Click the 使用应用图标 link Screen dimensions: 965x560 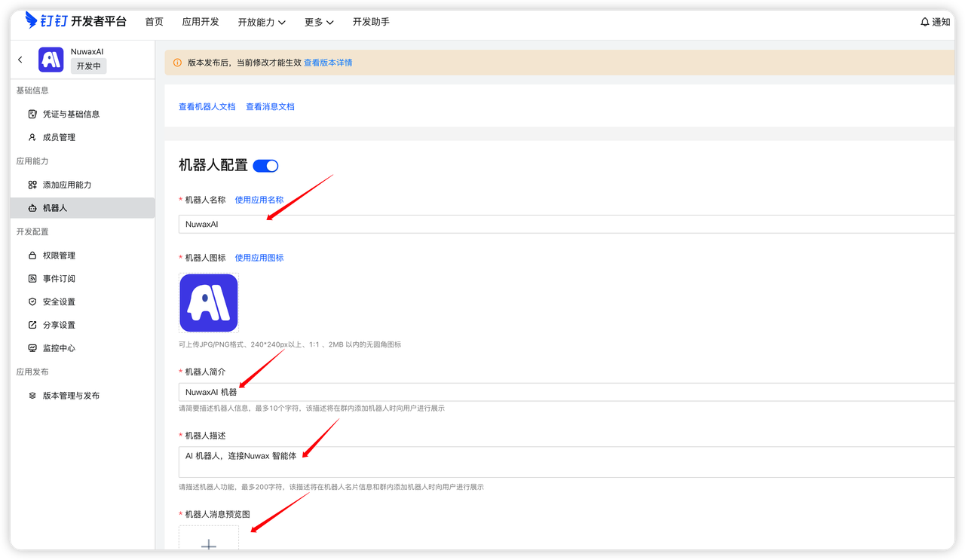point(259,258)
